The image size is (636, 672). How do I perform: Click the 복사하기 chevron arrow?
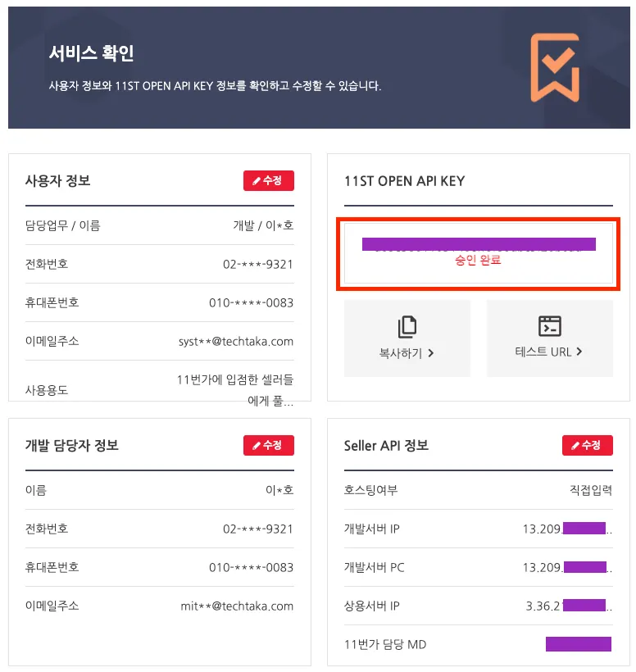[x=431, y=353]
